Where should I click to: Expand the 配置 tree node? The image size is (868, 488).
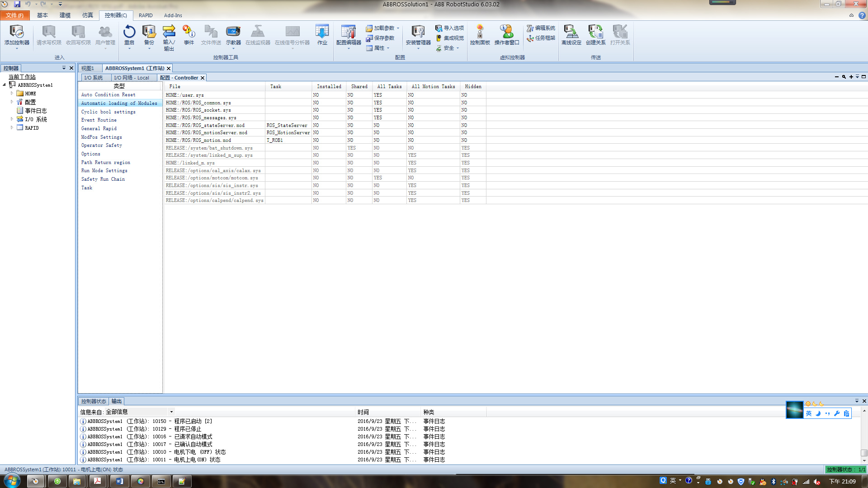pos(12,102)
